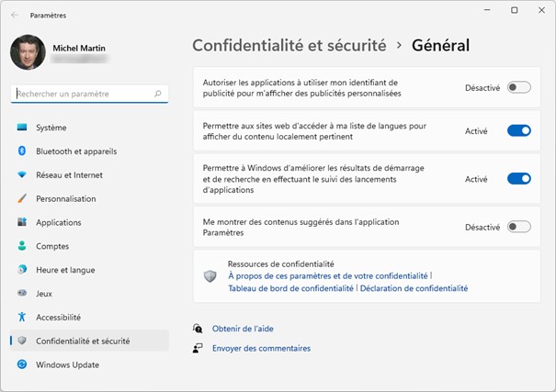
Task: Click the search magnifier icon
Action: point(159,94)
